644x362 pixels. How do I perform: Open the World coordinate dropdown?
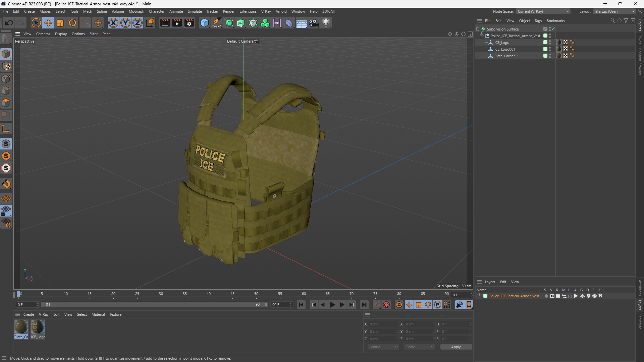click(383, 347)
